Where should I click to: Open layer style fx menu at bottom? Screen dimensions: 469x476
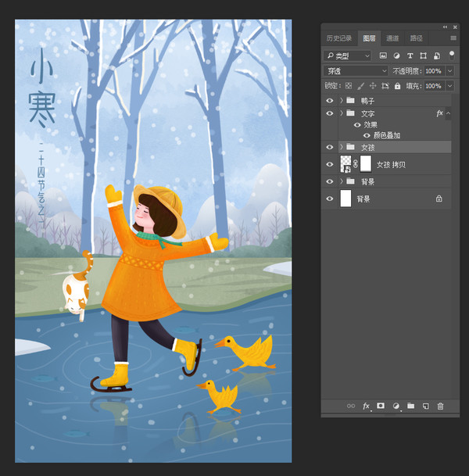[x=366, y=406]
